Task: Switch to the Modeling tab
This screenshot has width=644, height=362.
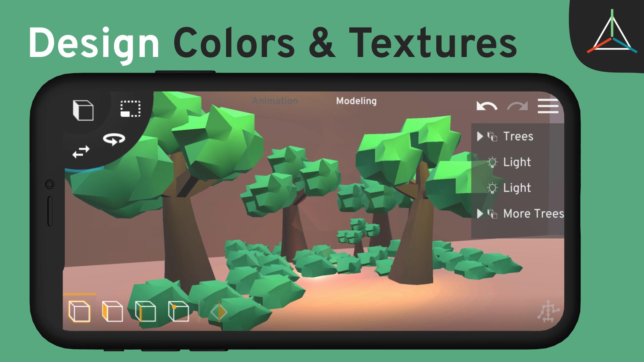Action: [x=357, y=102]
